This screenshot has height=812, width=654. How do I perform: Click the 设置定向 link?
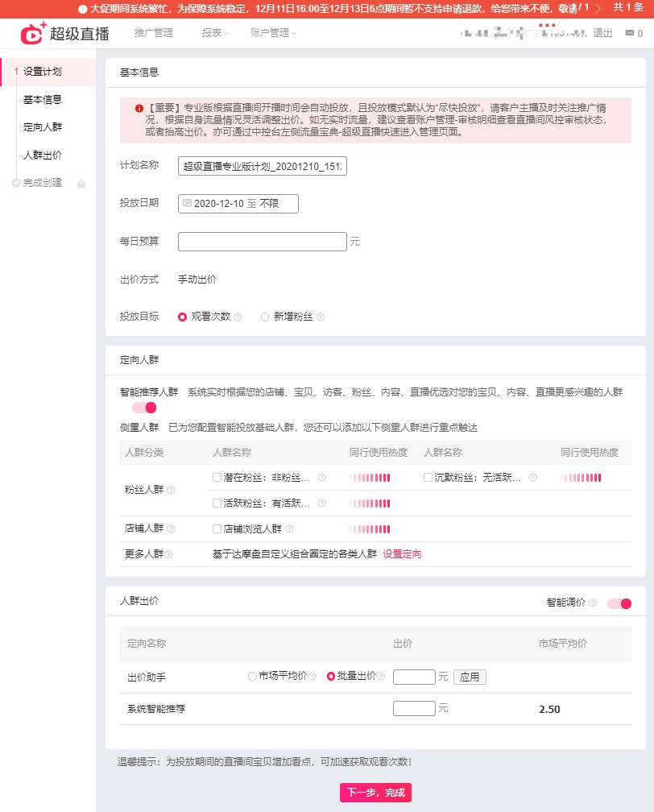click(402, 554)
